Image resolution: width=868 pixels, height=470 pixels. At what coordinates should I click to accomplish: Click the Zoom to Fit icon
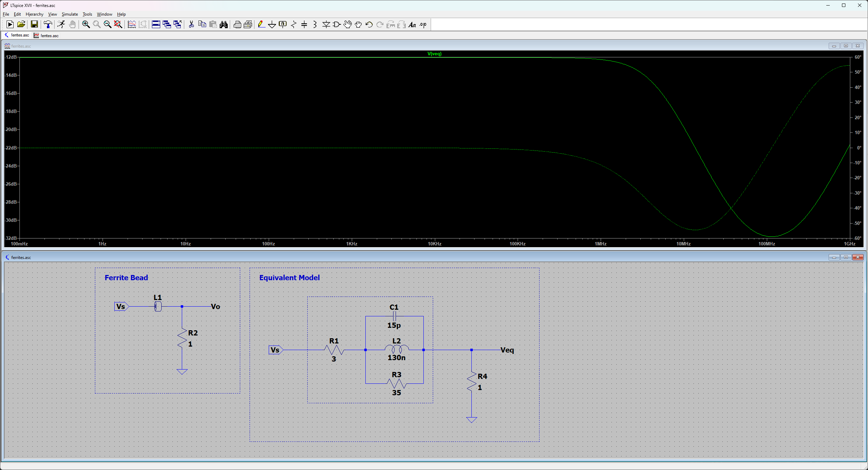point(118,24)
